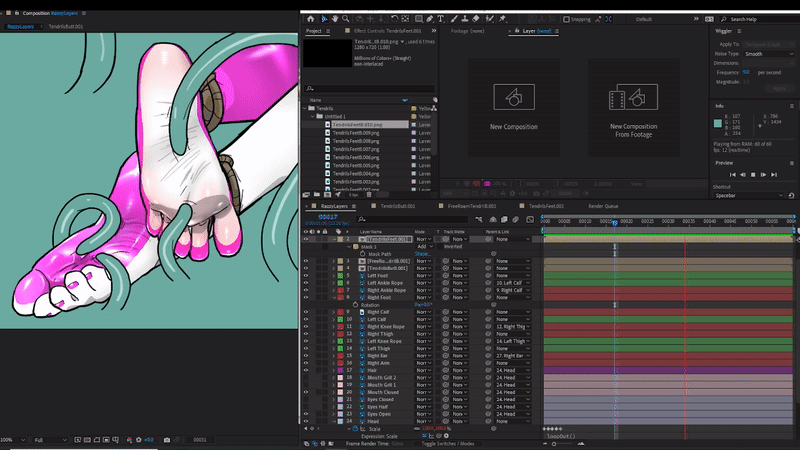This screenshot has height=450, width=800.
Task: Select the Zoom magnifier tool
Action: tap(346, 18)
